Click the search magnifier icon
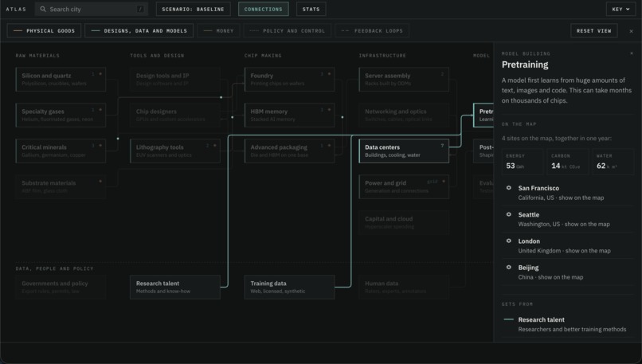 click(42, 9)
